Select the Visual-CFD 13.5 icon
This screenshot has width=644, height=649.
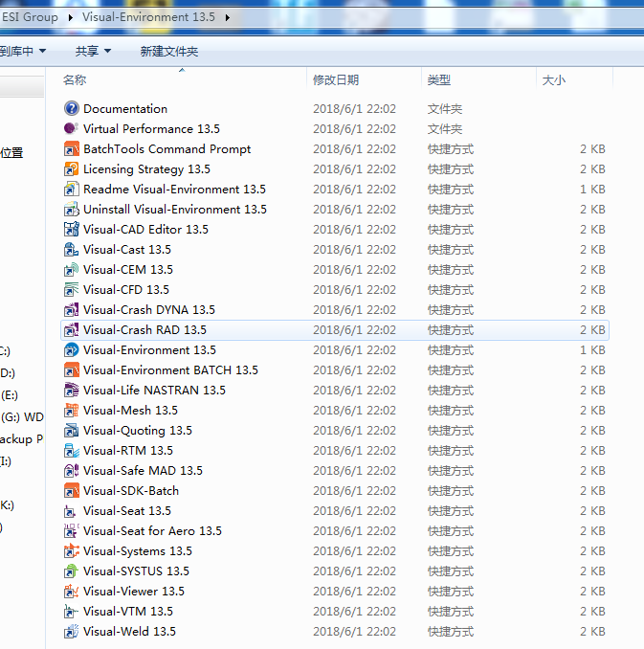71,289
